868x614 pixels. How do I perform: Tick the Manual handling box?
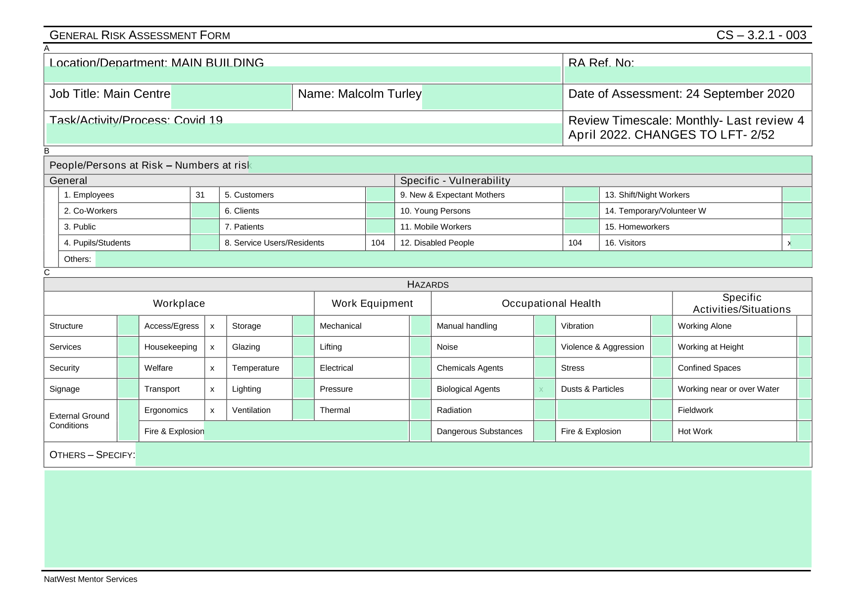(545, 326)
